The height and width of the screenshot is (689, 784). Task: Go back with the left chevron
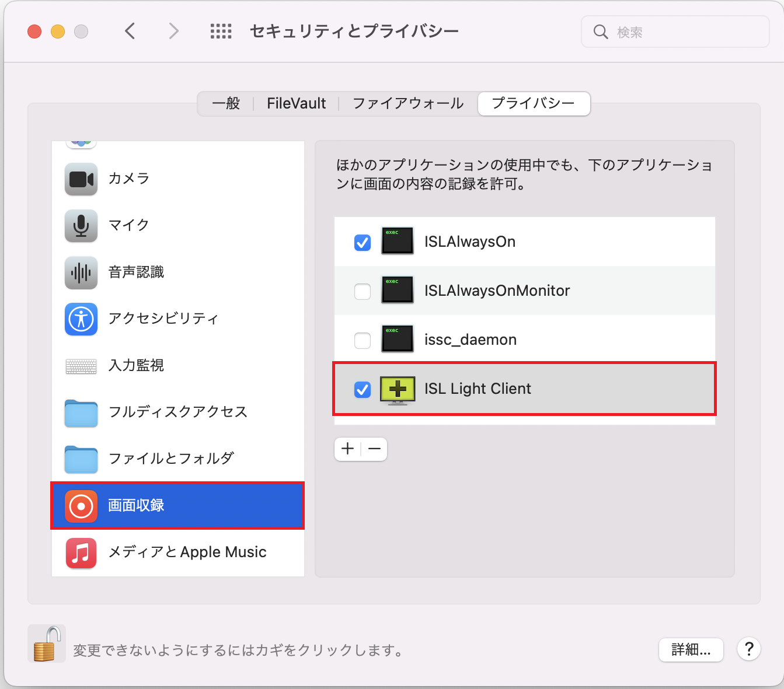[x=130, y=31]
